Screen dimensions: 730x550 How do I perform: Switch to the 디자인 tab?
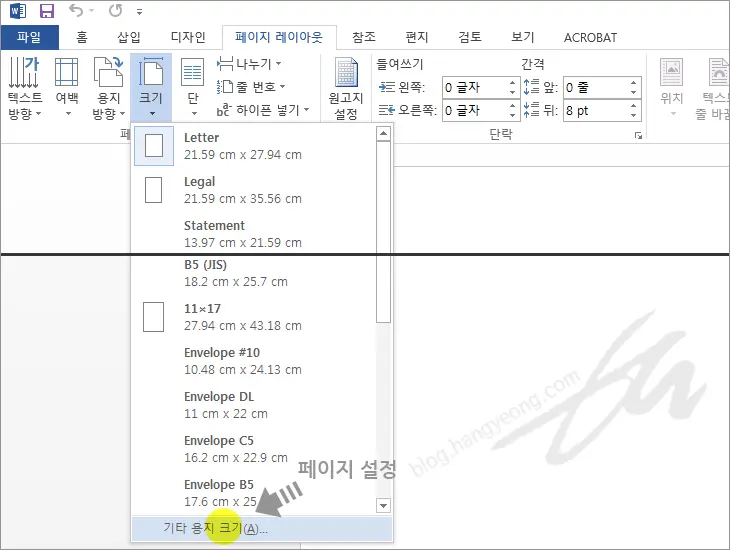(188, 37)
